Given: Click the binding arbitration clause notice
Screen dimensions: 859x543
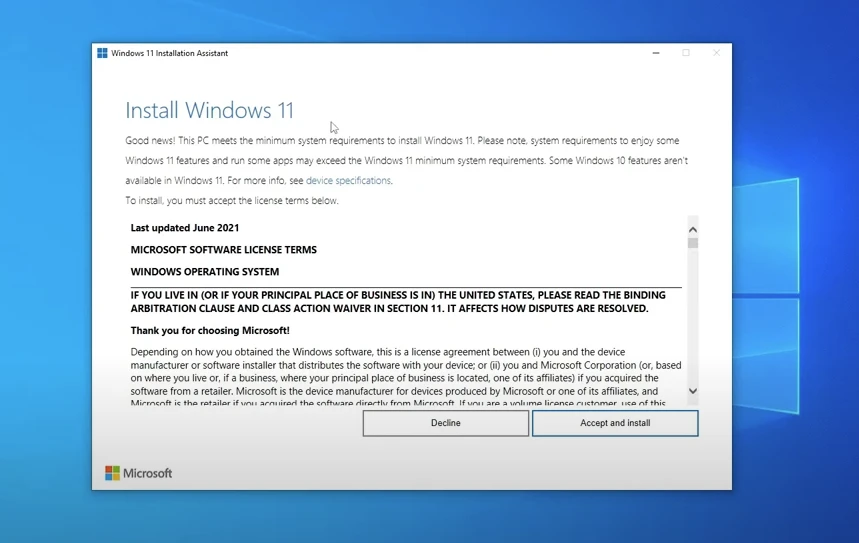Looking at the screenshot, I should tap(398, 302).
